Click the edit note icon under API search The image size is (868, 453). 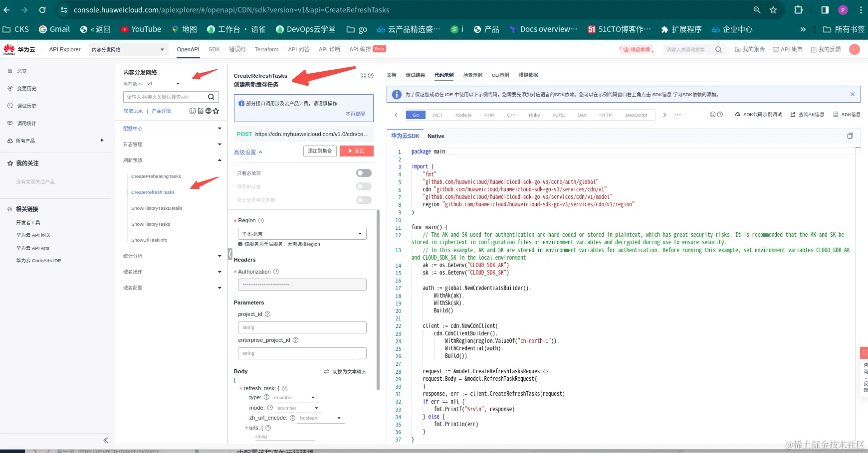pyautogui.click(x=201, y=111)
